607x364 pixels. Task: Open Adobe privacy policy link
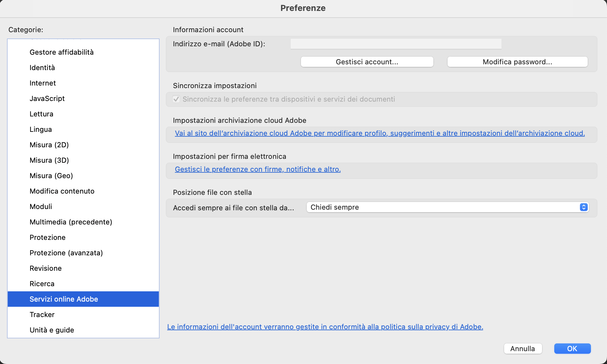(325, 327)
